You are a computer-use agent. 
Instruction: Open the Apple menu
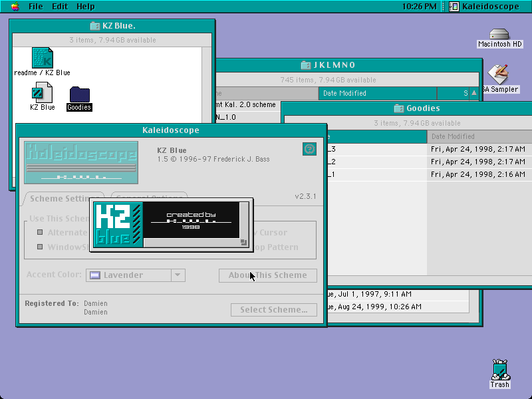[15, 7]
